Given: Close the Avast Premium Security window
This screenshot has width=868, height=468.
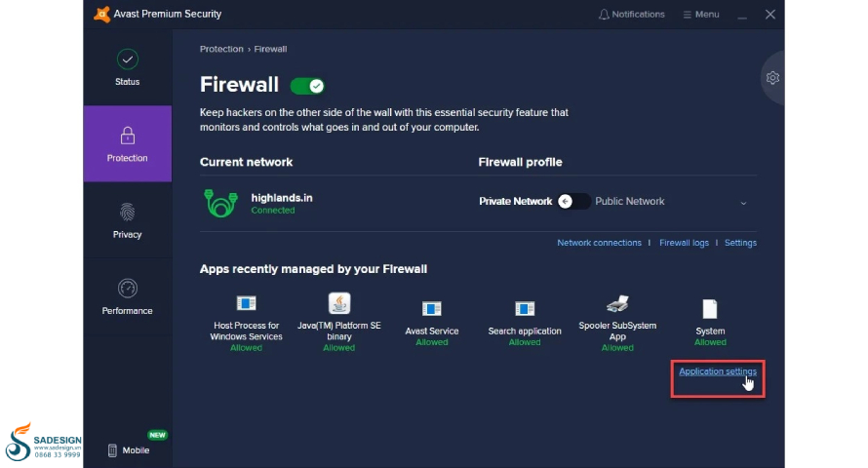Looking at the screenshot, I should click(770, 15).
